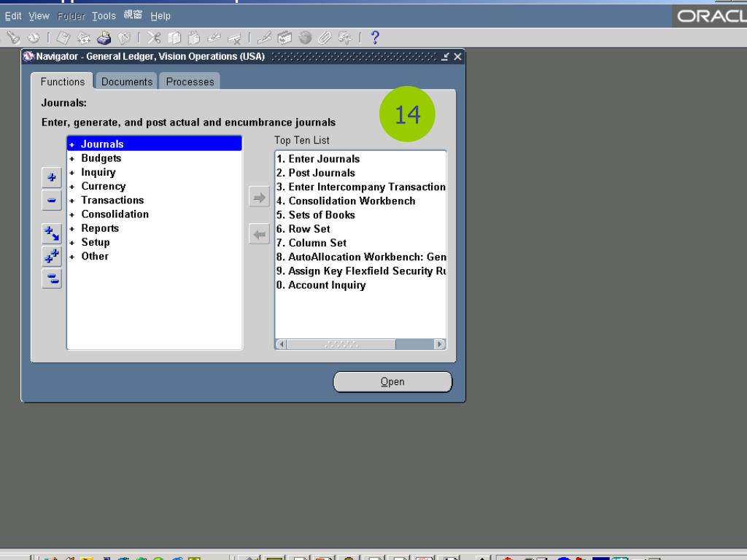This screenshot has width=747, height=560.
Task: Click the Open button
Action: point(392,382)
